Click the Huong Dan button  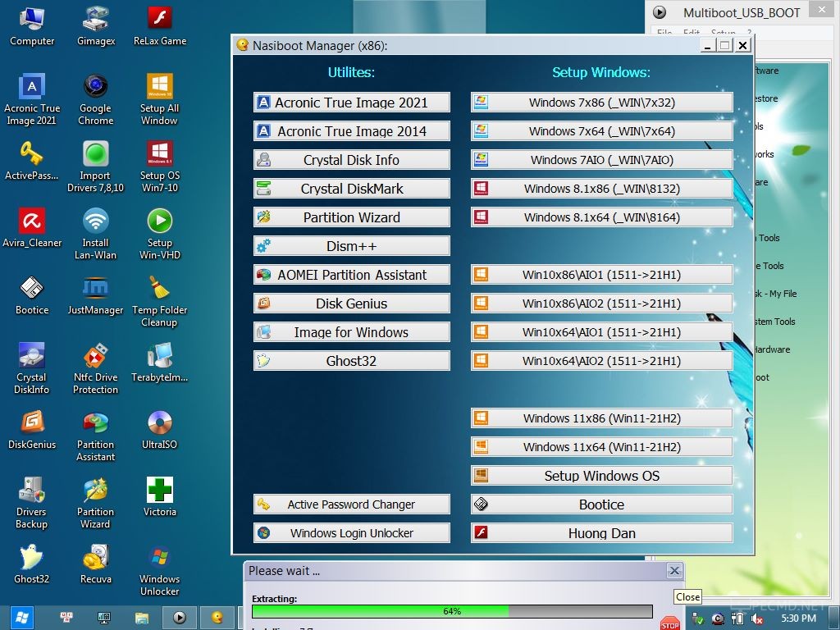pyautogui.click(x=601, y=533)
